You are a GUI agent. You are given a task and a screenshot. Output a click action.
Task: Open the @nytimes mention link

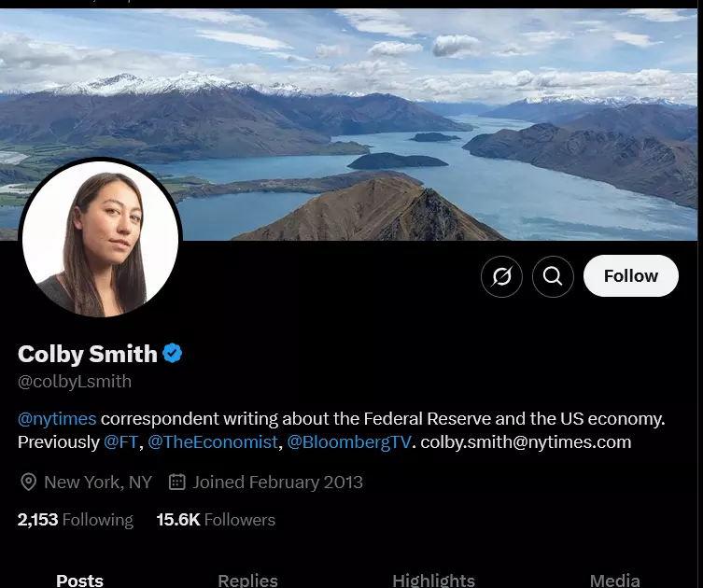point(57,418)
